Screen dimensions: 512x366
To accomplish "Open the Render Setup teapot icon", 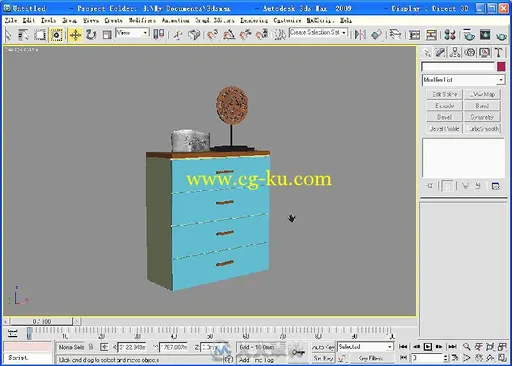I will click(469, 35).
